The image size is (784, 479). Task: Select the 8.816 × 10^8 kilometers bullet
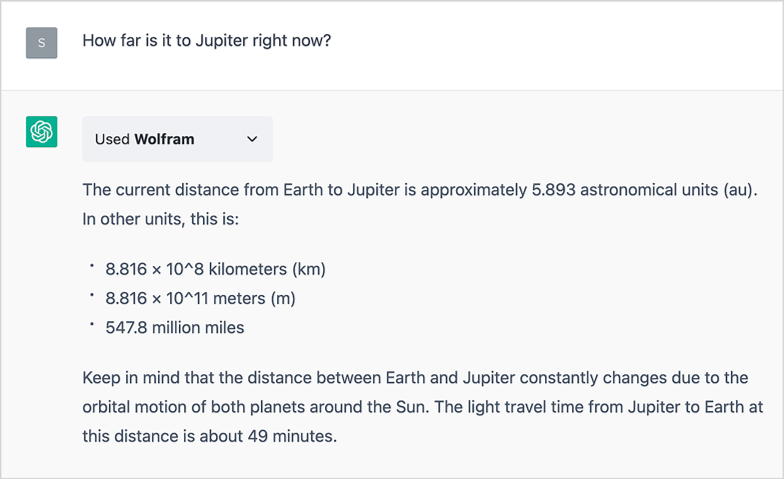(215, 269)
